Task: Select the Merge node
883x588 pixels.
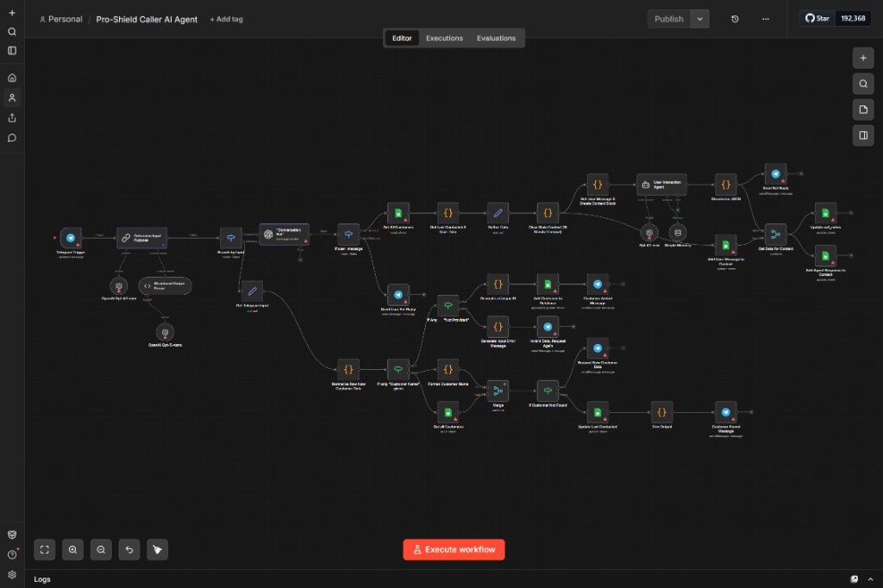Action: coord(498,391)
